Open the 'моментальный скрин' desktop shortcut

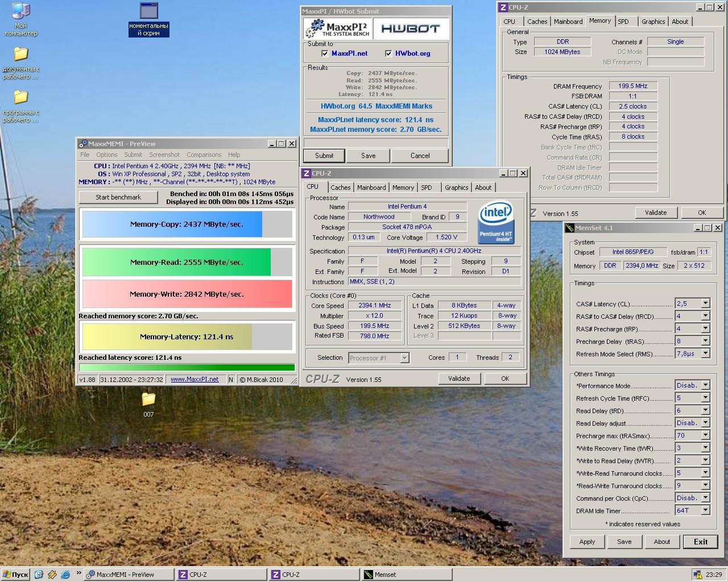[x=148, y=19]
